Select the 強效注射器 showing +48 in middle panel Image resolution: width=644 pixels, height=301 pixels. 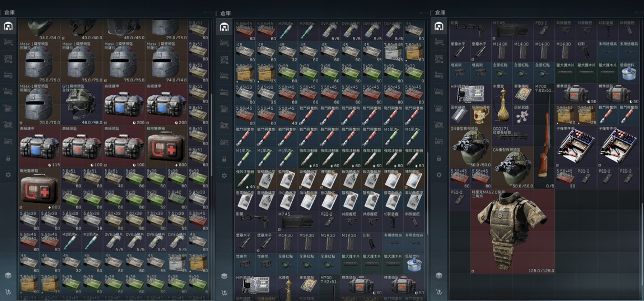pos(245,179)
